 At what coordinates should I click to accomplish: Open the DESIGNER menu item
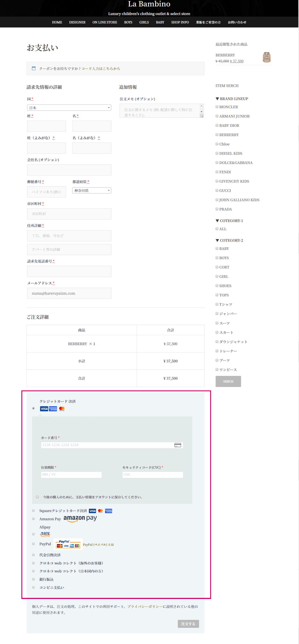[77, 22]
